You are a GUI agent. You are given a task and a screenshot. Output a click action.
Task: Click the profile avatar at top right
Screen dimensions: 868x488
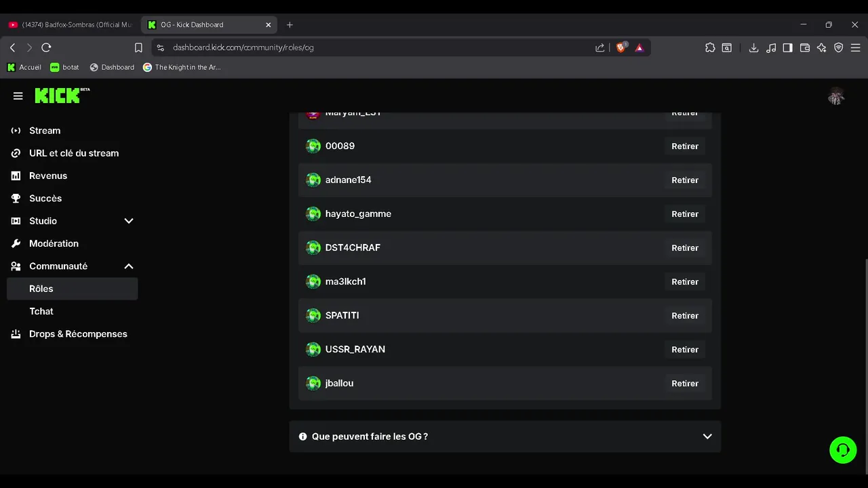[x=835, y=97]
